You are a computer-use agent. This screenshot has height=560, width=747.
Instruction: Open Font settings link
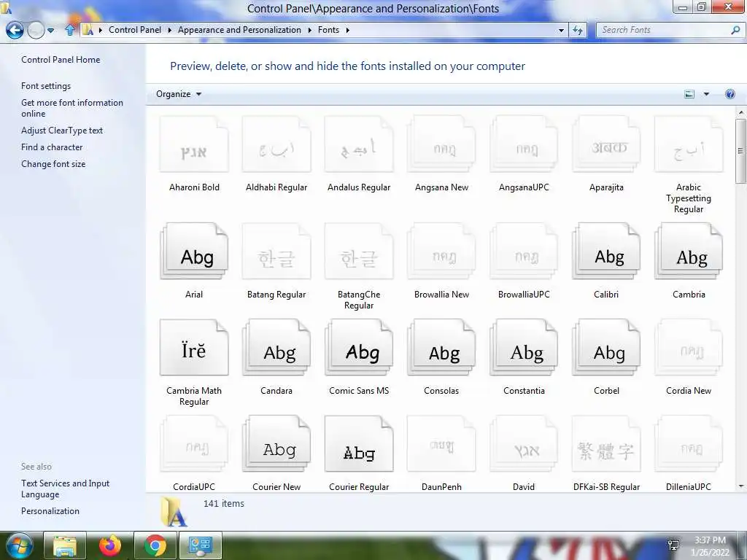click(x=46, y=86)
